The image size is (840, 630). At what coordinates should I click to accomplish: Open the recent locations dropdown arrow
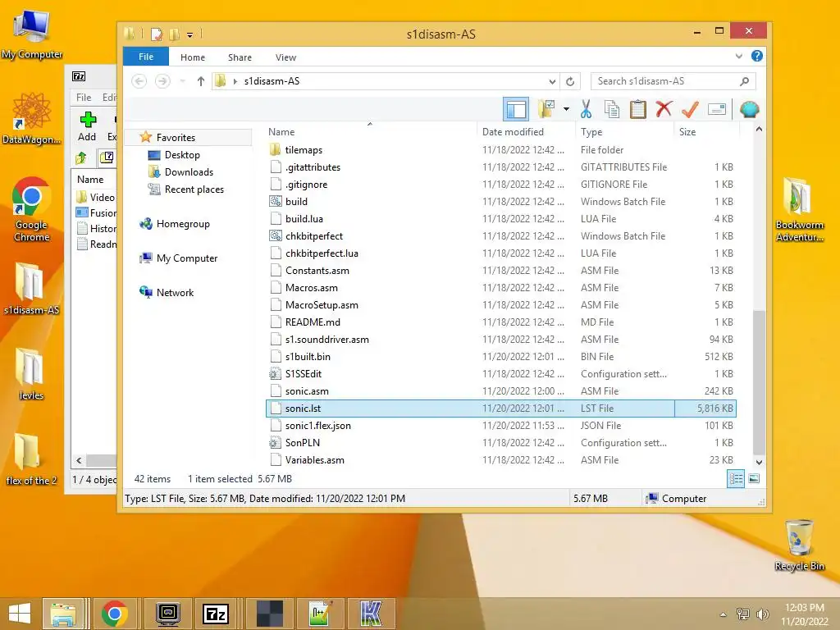[183, 81]
